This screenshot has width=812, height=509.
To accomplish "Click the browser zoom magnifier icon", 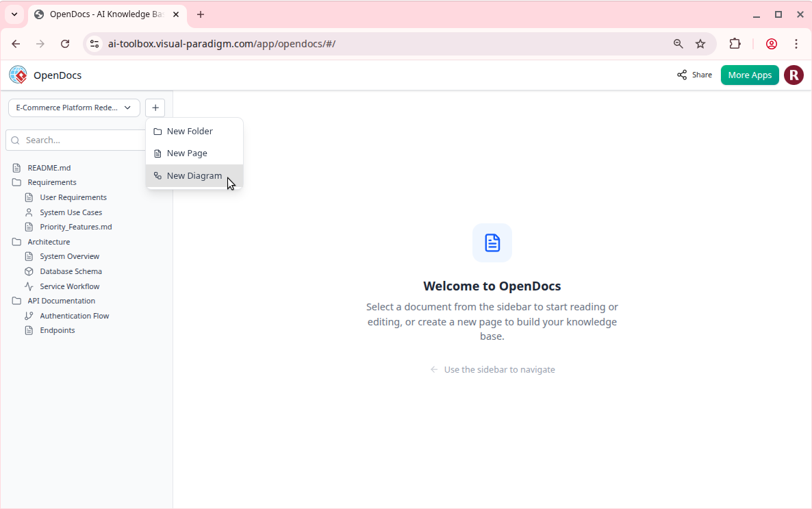I will click(678, 44).
